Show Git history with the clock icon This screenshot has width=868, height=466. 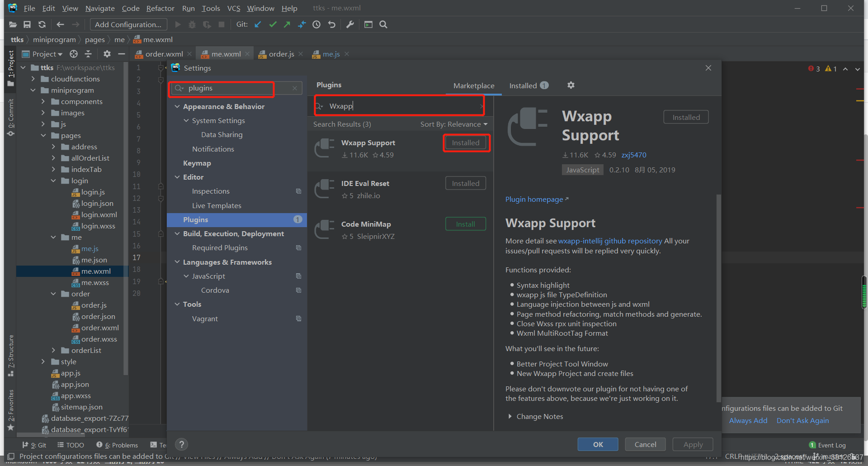tap(316, 24)
